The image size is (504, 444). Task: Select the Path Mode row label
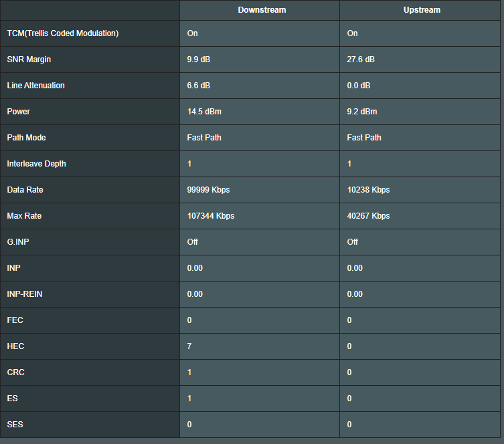pyautogui.click(x=26, y=137)
